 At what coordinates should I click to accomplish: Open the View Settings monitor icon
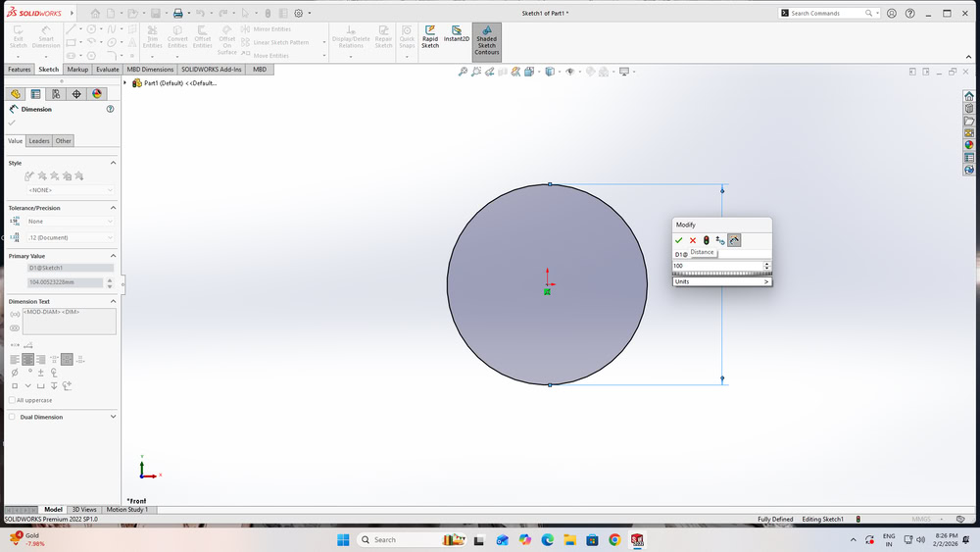click(x=623, y=72)
